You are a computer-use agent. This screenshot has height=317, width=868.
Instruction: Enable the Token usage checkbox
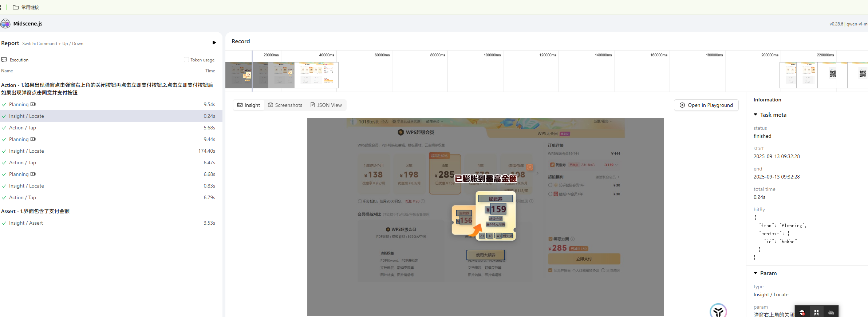point(186,60)
